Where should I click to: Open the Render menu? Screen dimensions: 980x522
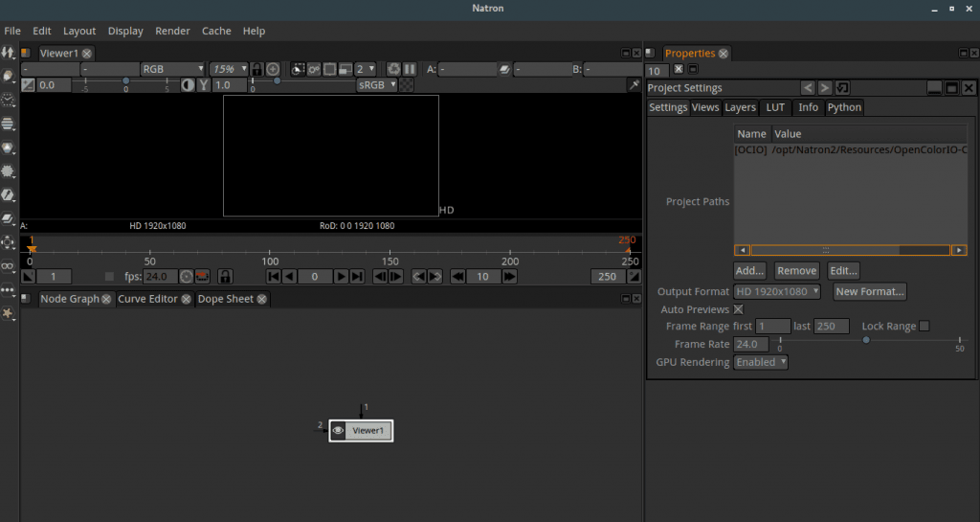pos(172,31)
